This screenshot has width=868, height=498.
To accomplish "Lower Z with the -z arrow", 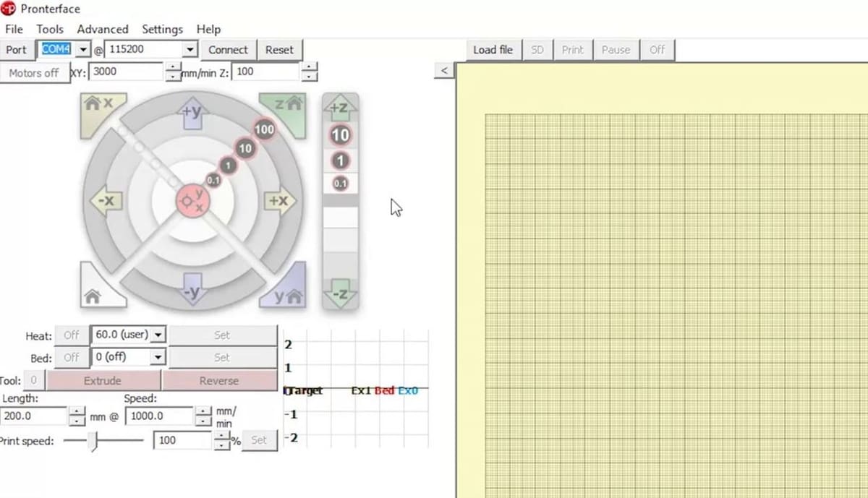I will click(340, 293).
